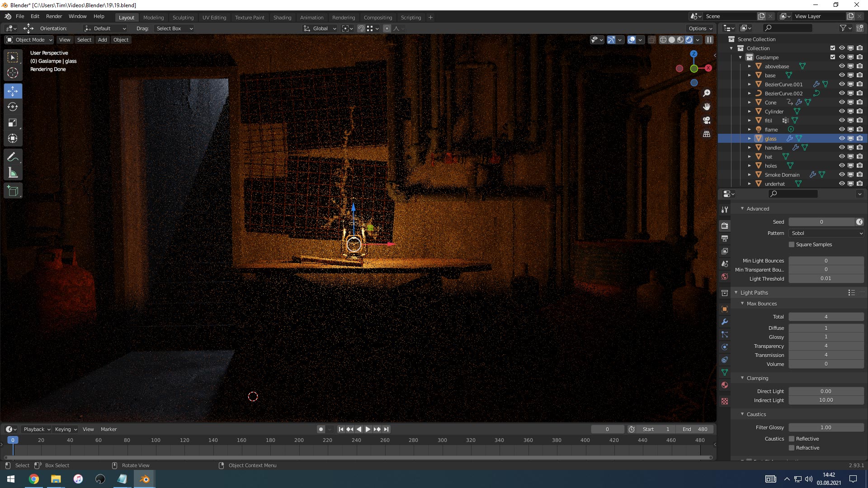This screenshot has height=488, width=868.
Task: Open the Pattern Sobol dropdown
Action: point(826,233)
